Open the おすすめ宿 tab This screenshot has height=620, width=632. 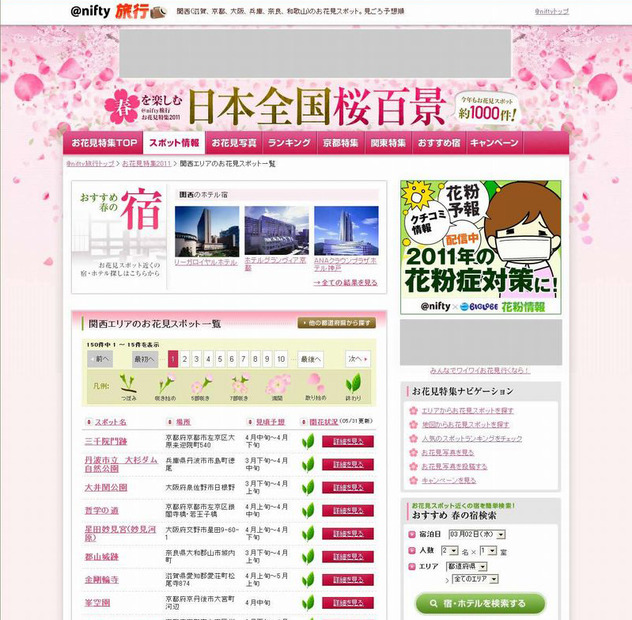439,143
